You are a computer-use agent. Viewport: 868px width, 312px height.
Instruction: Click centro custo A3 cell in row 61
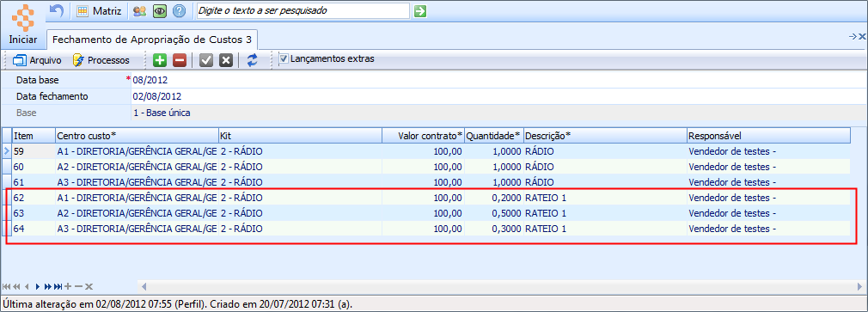pos(137,182)
